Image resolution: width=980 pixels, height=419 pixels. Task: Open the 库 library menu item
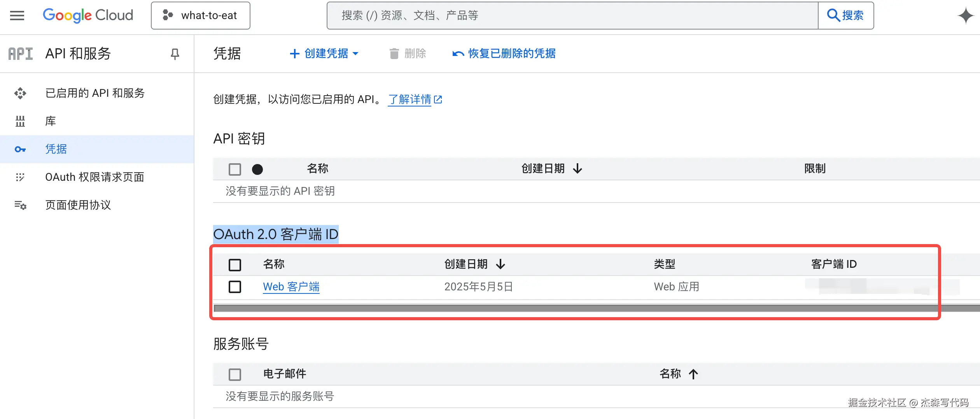(x=97, y=121)
